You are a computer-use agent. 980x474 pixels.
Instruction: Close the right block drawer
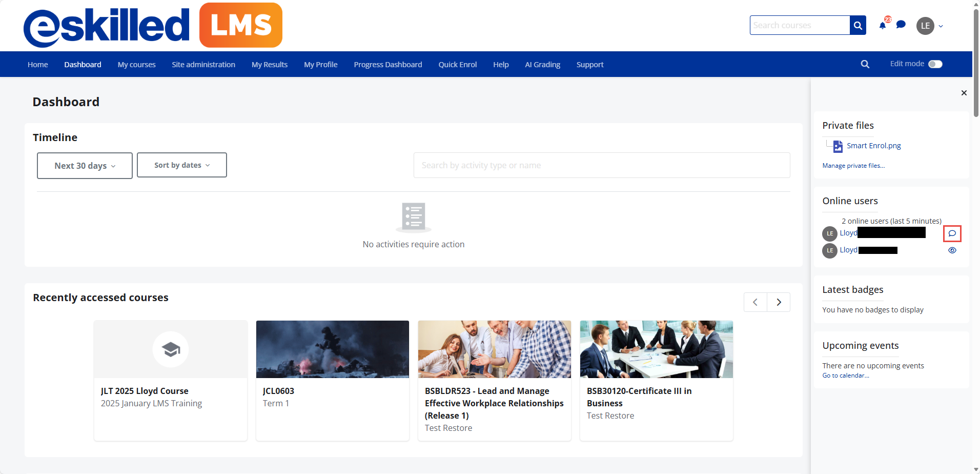pos(964,93)
